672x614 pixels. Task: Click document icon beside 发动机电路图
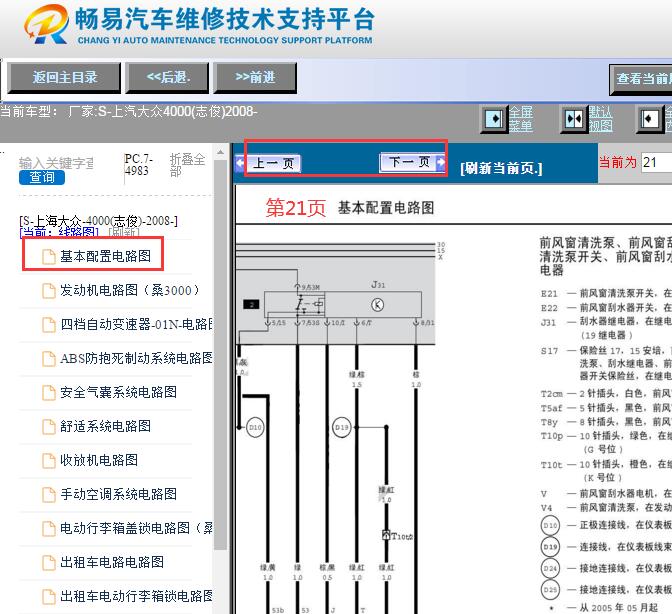pyautogui.click(x=49, y=291)
